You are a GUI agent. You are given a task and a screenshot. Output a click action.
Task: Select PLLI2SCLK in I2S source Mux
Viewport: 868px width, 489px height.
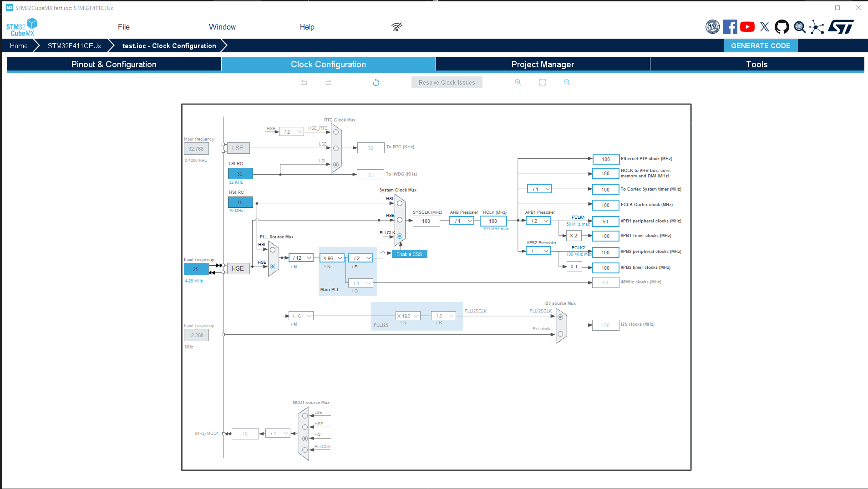tap(560, 317)
